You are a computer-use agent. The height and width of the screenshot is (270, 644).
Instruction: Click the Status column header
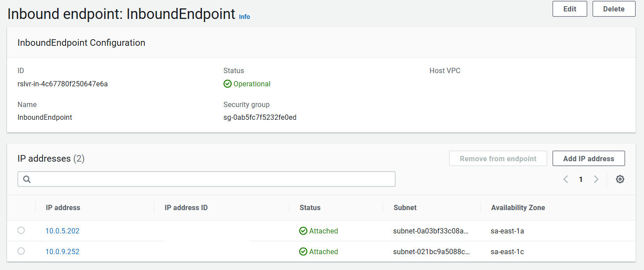tap(310, 207)
